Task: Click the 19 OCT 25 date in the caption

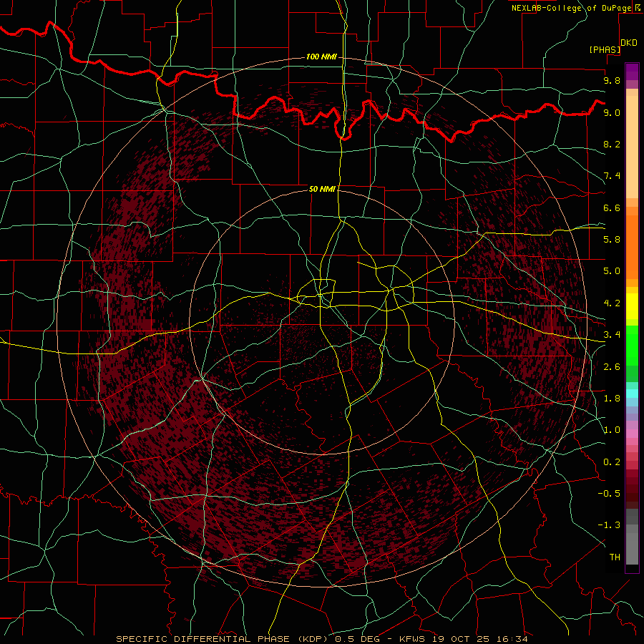Action: click(x=459, y=639)
